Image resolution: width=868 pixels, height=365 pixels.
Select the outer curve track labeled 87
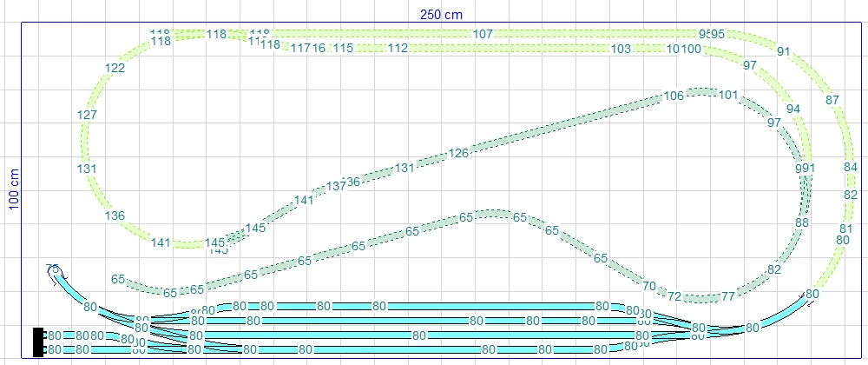click(832, 100)
